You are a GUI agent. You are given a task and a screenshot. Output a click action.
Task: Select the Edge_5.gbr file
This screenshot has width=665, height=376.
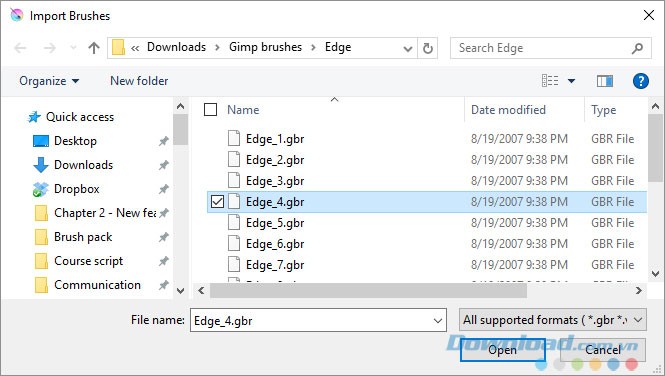point(275,223)
